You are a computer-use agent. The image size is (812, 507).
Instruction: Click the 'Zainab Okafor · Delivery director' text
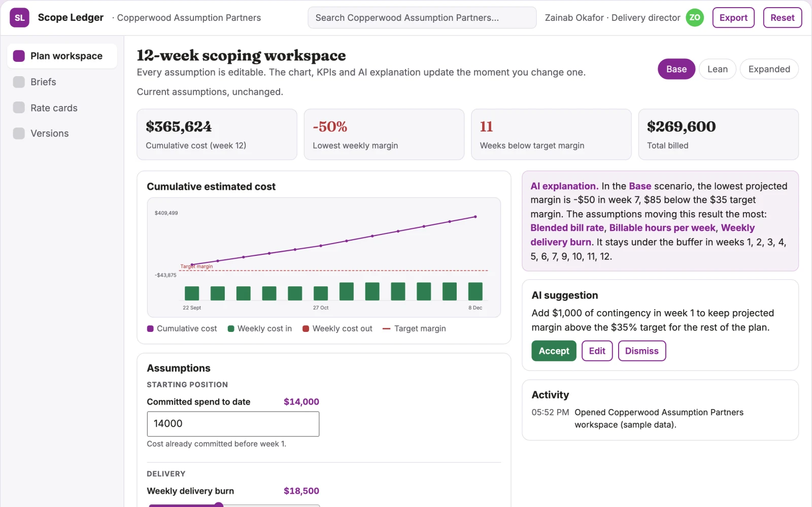[613, 18]
